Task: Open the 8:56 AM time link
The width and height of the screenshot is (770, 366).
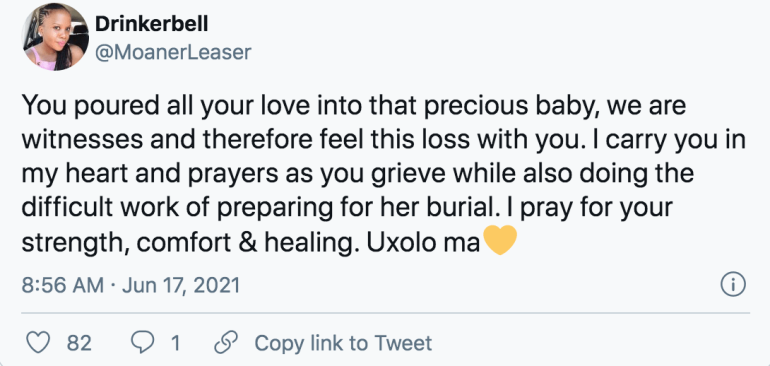Action: pos(62,285)
